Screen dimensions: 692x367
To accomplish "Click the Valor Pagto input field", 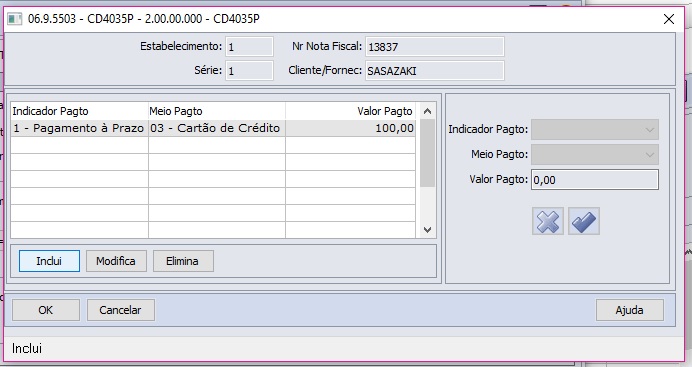I will point(595,180).
